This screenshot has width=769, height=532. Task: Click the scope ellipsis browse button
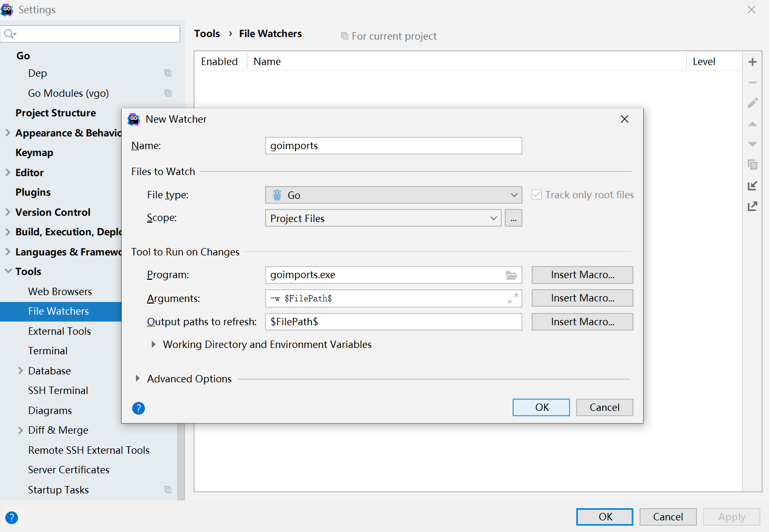(514, 218)
